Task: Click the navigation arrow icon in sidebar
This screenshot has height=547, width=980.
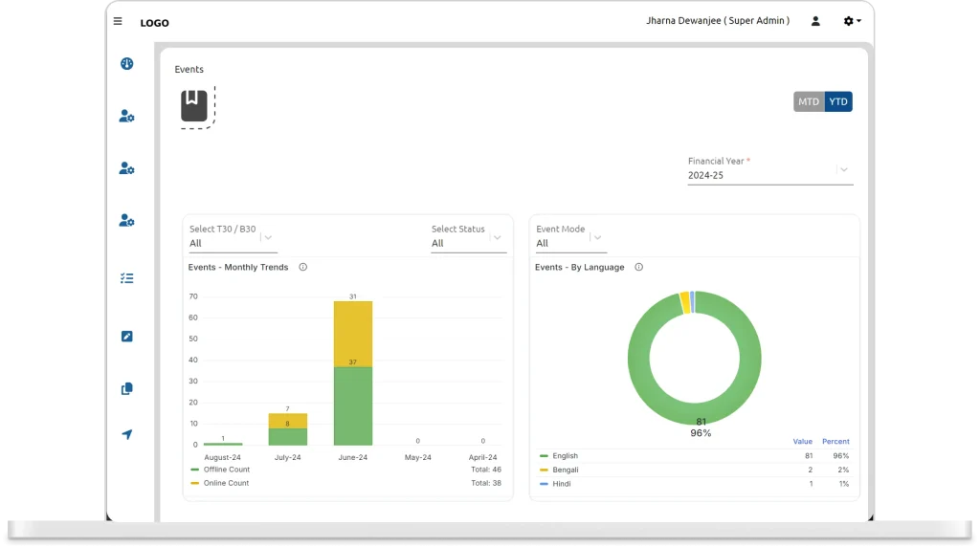Action: point(126,435)
